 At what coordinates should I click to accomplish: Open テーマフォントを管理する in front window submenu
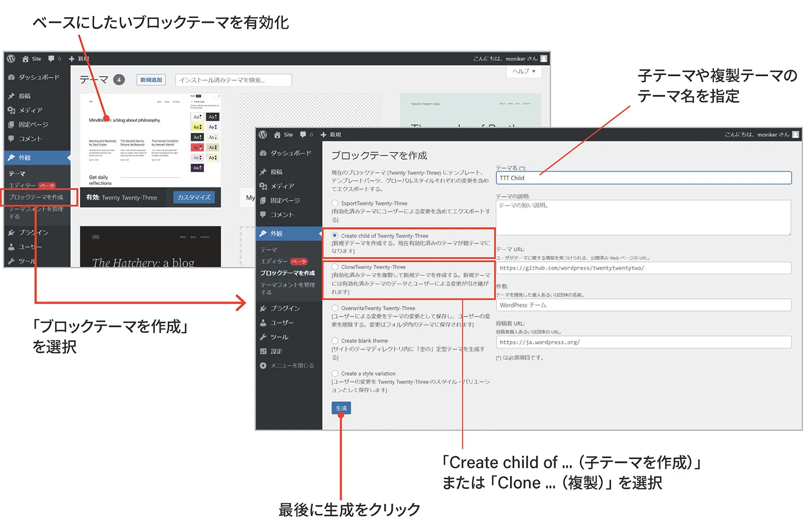point(288,288)
